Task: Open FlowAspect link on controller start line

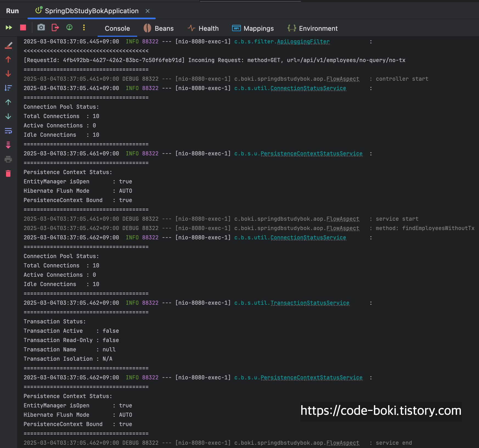Action: tap(343, 79)
